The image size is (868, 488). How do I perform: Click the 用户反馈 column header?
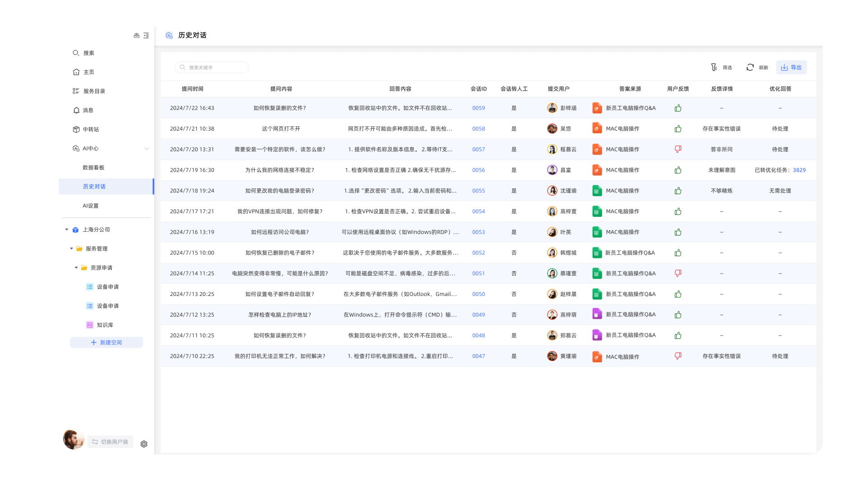point(678,89)
